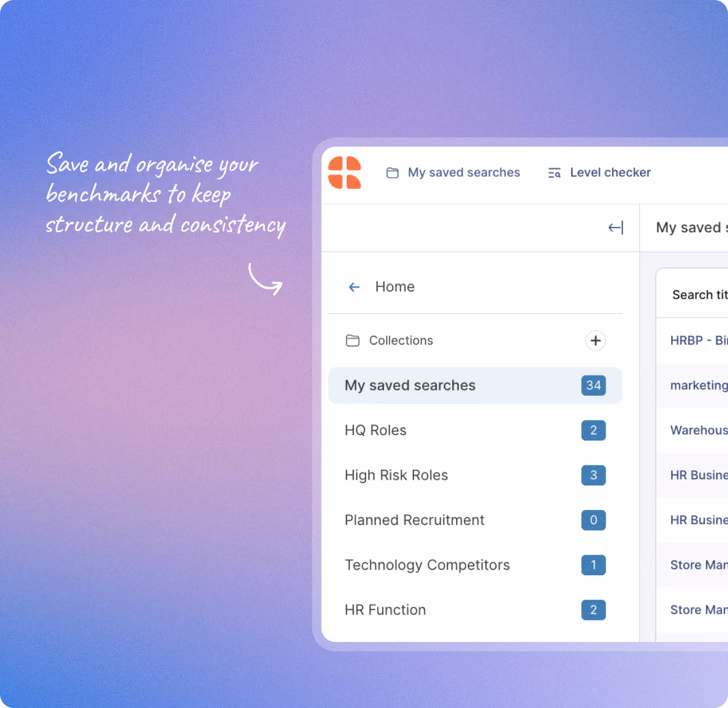Screen dimensions: 728x708
Task: Open the HQ Roles collection
Action: (475, 430)
